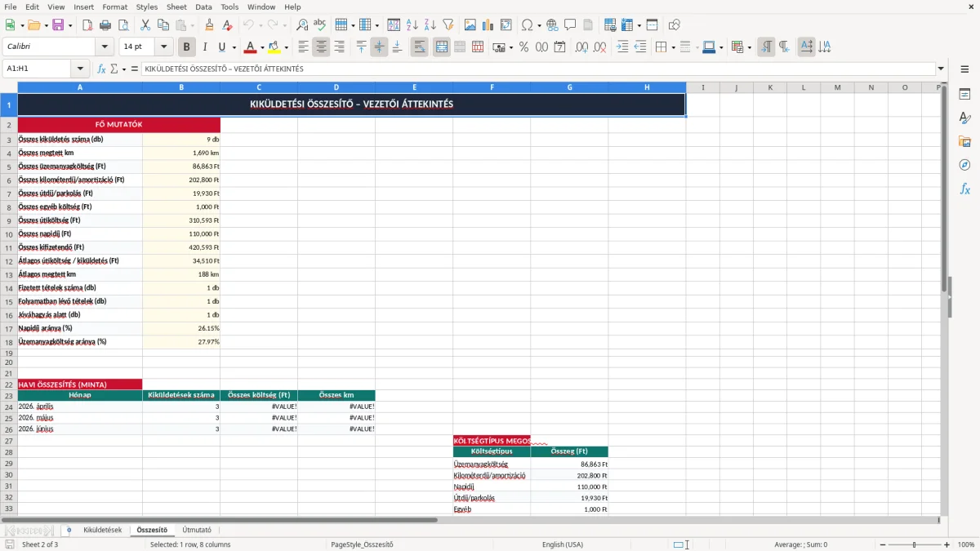The width and height of the screenshot is (980, 551).
Task: Open the Sheet menu
Action: coord(176,7)
